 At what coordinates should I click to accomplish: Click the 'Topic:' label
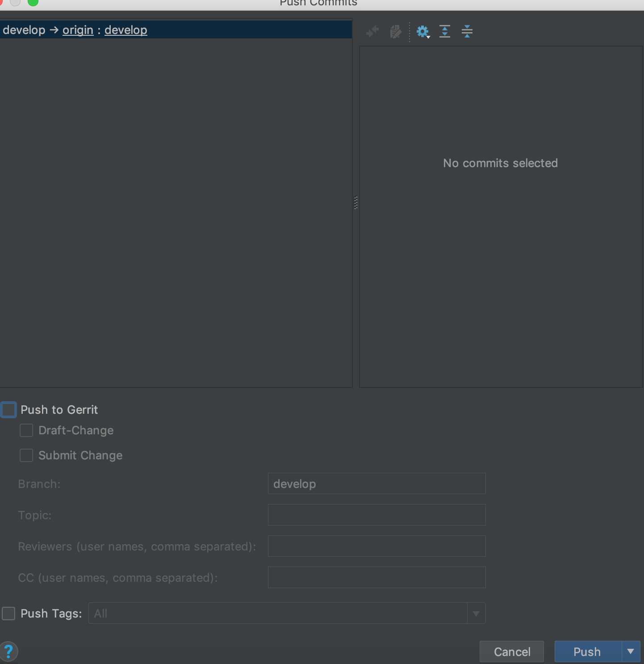point(35,515)
